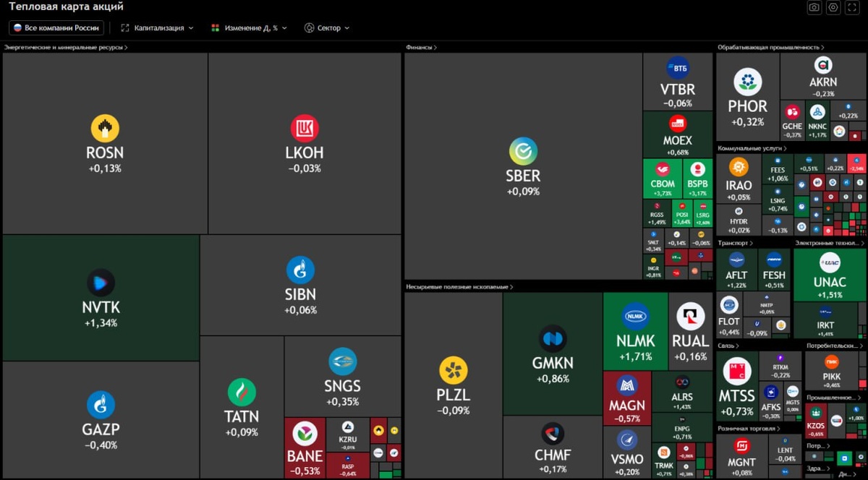This screenshot has width=868, height=480.
Task: Click the MAGN logo
Action: point(627,385)
